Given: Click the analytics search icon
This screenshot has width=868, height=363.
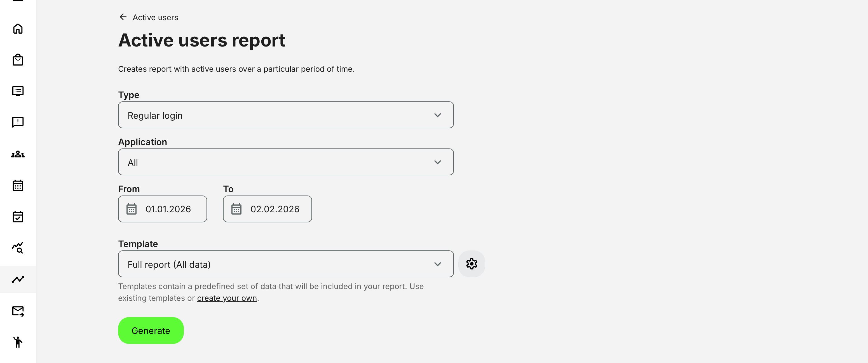Looking at the screenshot, I should tap(18, 248).
